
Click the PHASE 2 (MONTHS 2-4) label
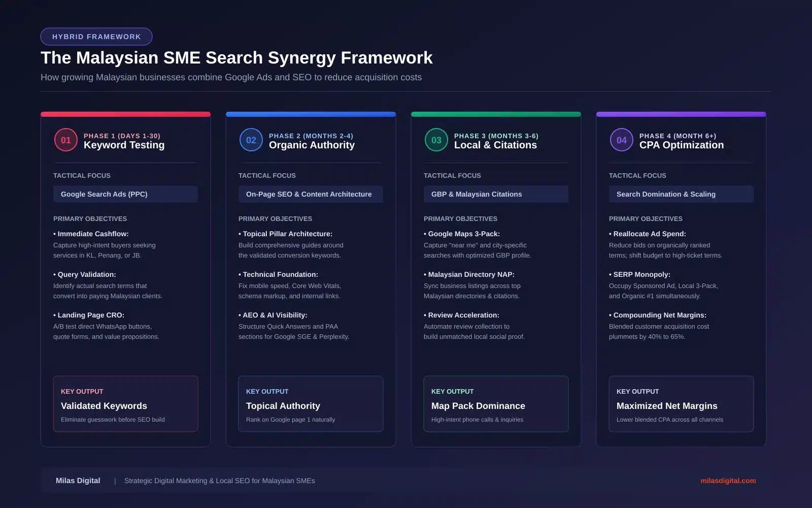[x=311, y=136]
